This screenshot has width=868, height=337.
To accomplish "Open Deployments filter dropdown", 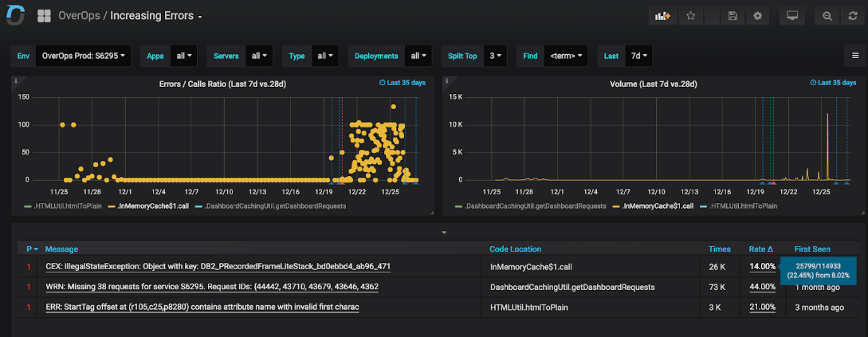I will click(418, 56).
